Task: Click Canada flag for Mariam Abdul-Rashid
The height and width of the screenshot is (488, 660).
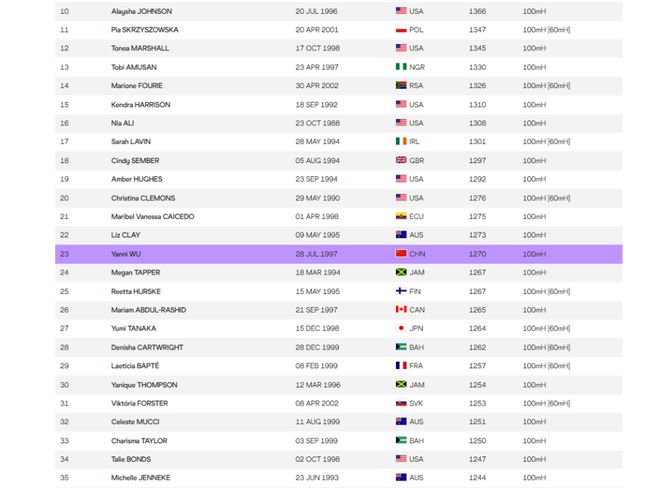Action: pos(401,310)
